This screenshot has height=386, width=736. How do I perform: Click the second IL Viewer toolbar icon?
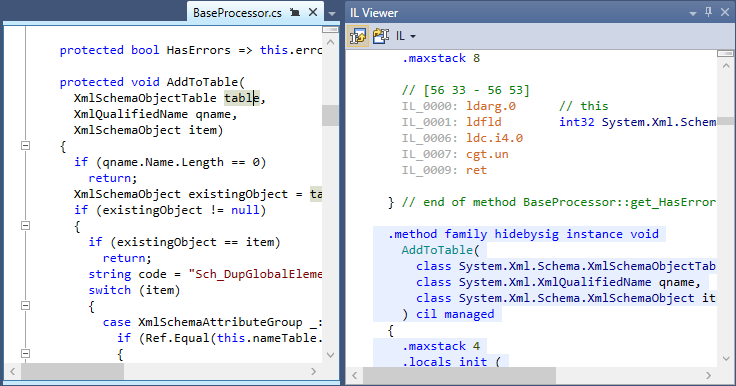381,36
